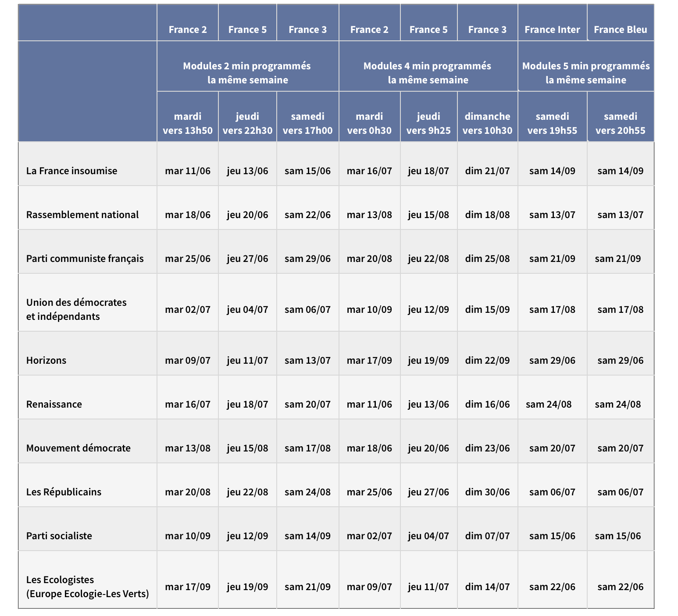
Task: Select 'jeu 18/07' in the Renaissance row
Action: pyautogui.click(x=247, y=404)
